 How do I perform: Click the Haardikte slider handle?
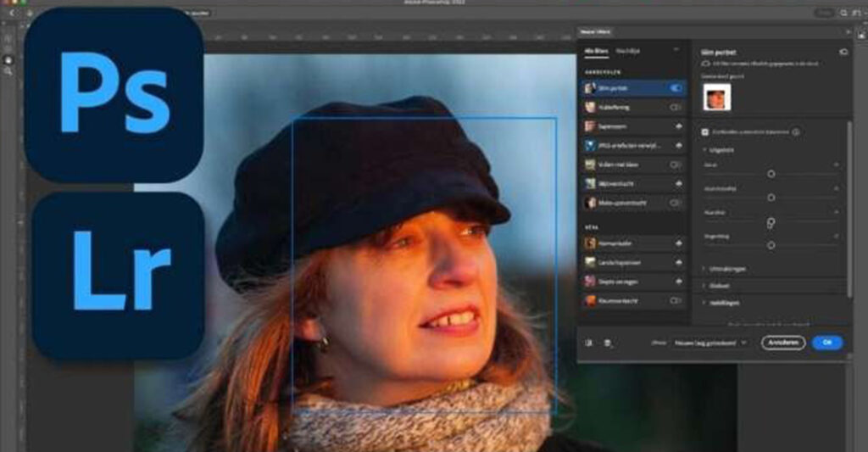pyautogui.click(x=771, y=221)
